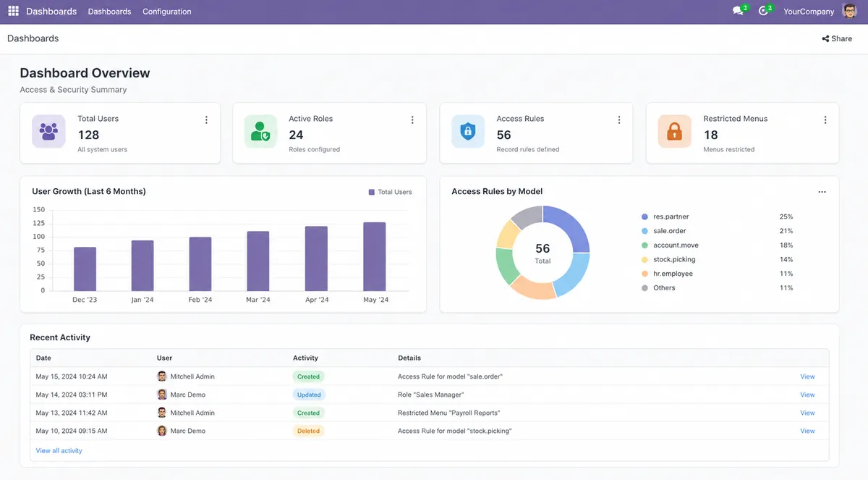Click the Created badge on May 15 row
Image resolution: width=868 pixels, height=480 pixels.
coord(308,376)
